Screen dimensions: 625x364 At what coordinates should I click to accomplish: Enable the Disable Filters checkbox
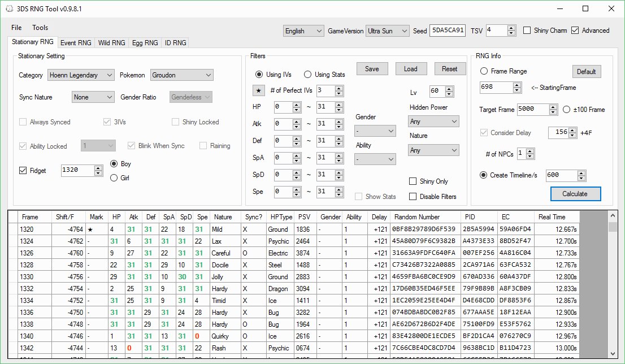pos(413,196)
